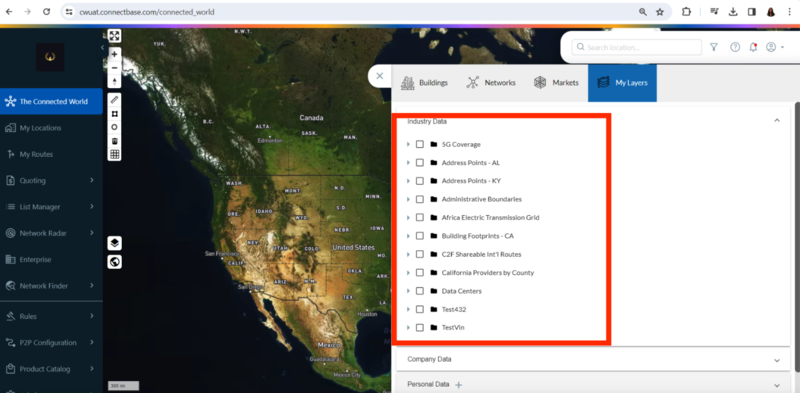Click the layers panel vertical scrollbar
The height and width of the screenshot is (393, 800).
(x=796, y=236)
